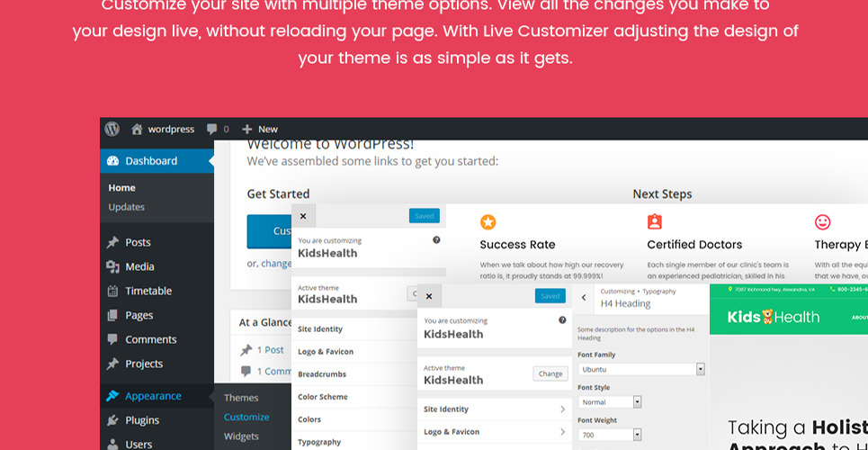
Task: Click the location pin icon in preview header
Action: (730, 289)
